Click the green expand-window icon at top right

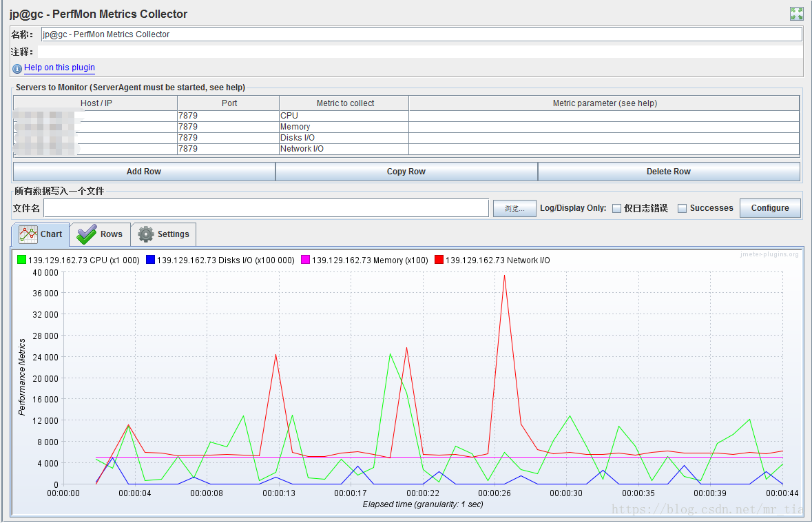point(796,14)
